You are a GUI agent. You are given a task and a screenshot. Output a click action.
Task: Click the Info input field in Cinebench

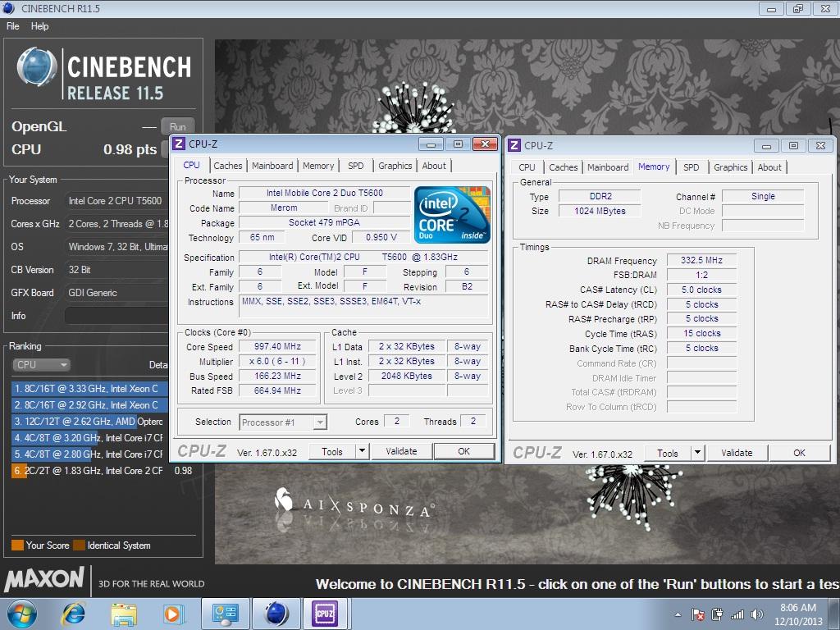[116, 316]
